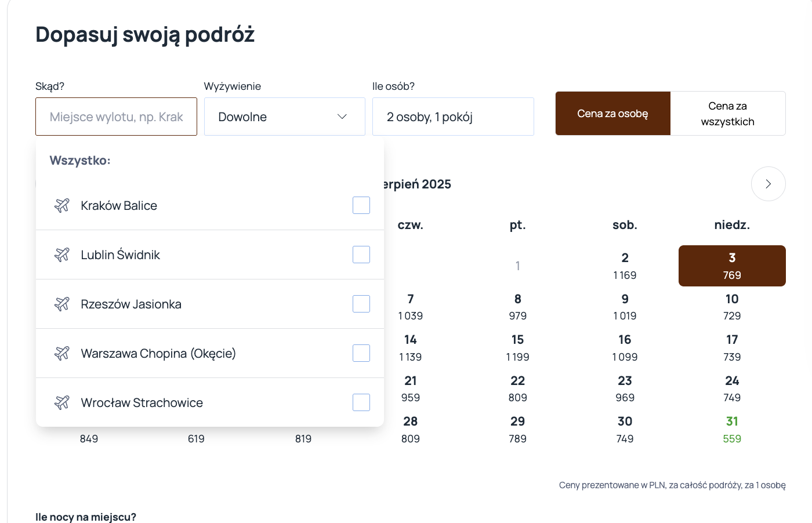Tick the Wrocław Strachowice checkbox

[x=361, y=402]
